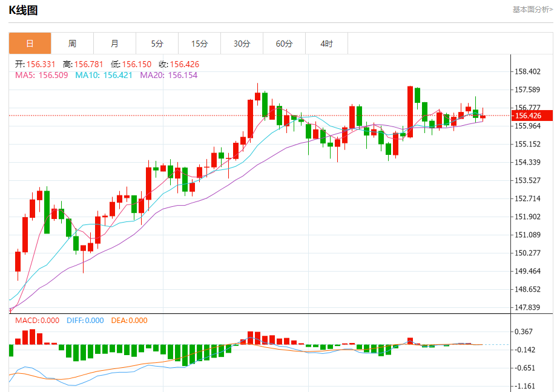Show the 5分 five-minute chart

click(x=157, y=44)
